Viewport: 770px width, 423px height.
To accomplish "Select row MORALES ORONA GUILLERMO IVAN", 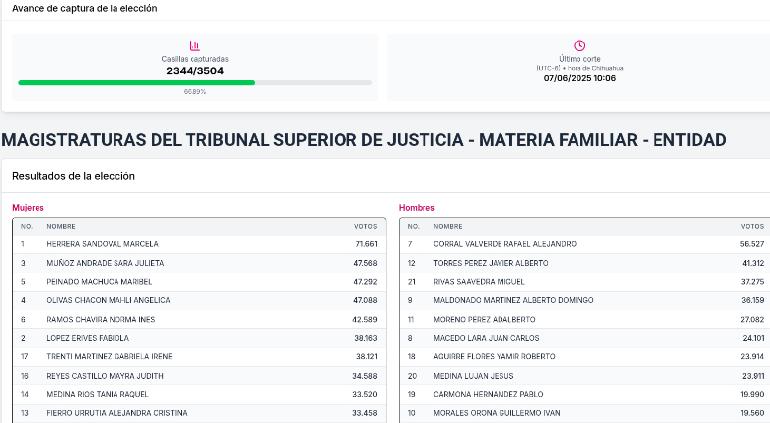I will (585, 413).
